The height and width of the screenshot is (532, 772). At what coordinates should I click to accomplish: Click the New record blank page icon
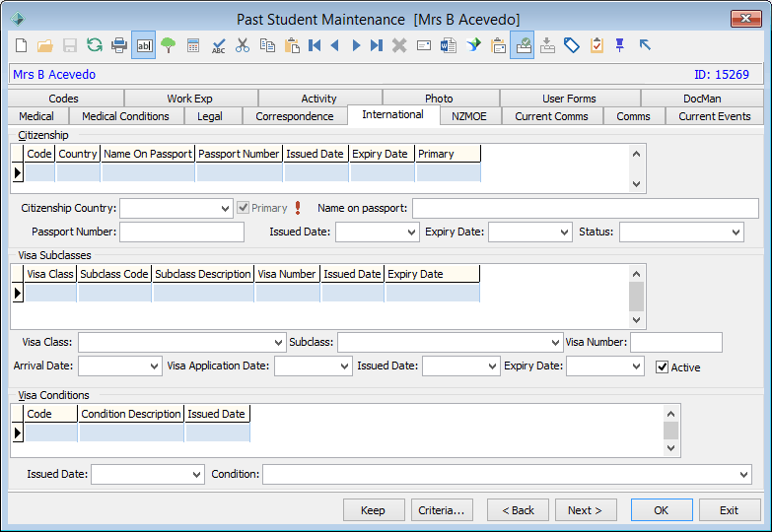pyautogui.click(x=21, y=45)
